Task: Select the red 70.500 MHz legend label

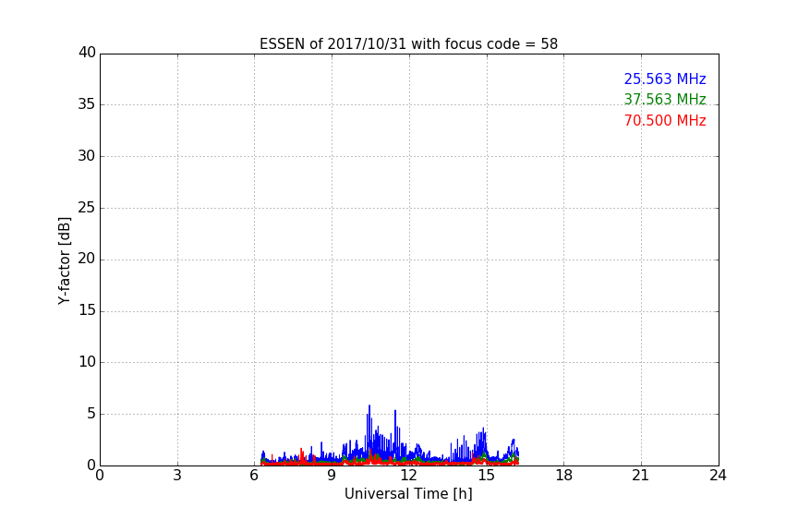Action: [665, 121]
